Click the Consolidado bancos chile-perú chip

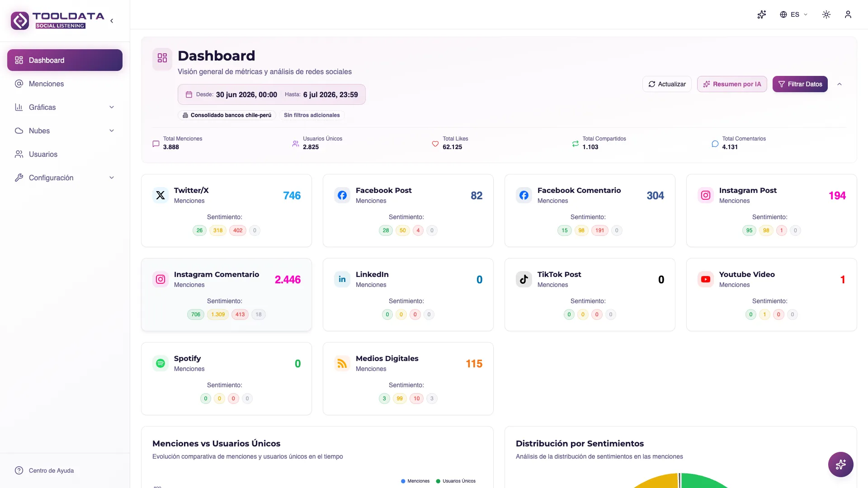pos(226,115)
